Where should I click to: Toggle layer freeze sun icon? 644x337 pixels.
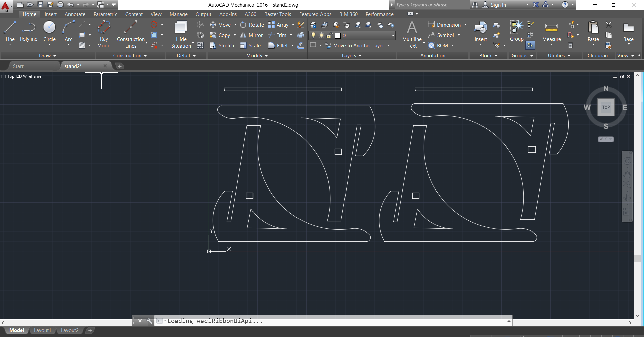pos(322,35)
